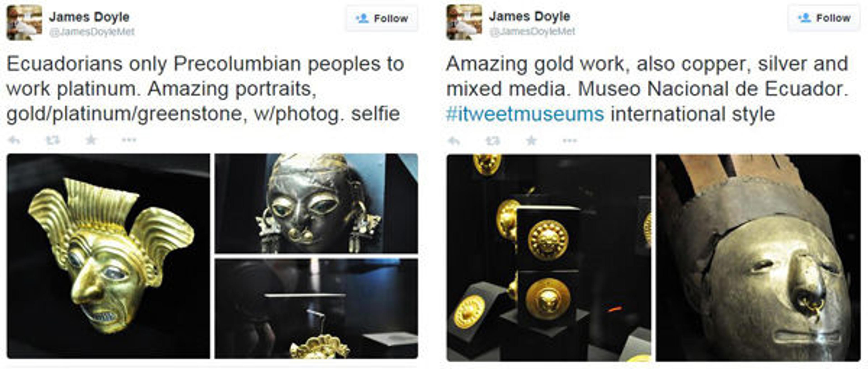This screenshot has height=369, width=868.
Task: Follow James Doyle on the left tweet
Action: tap(382, 18)
